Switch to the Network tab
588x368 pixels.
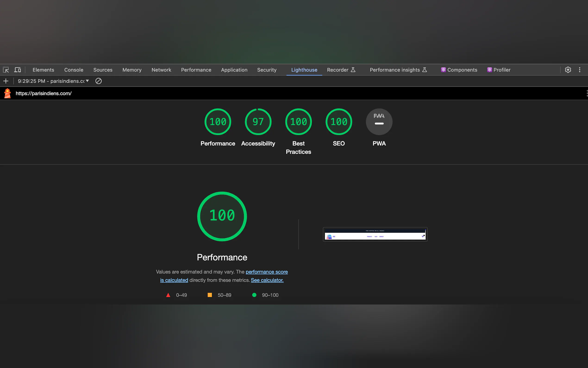coord(161,70)
